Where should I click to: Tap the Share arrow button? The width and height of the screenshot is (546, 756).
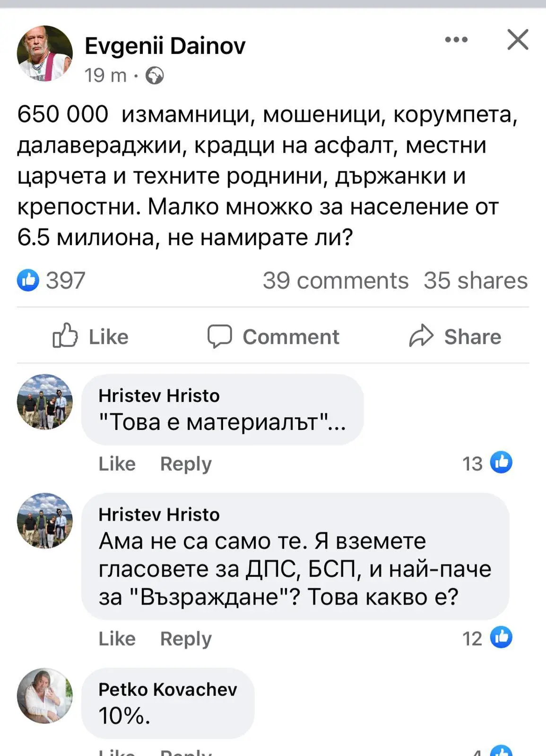pyautogui.click(x=455, y=337)
